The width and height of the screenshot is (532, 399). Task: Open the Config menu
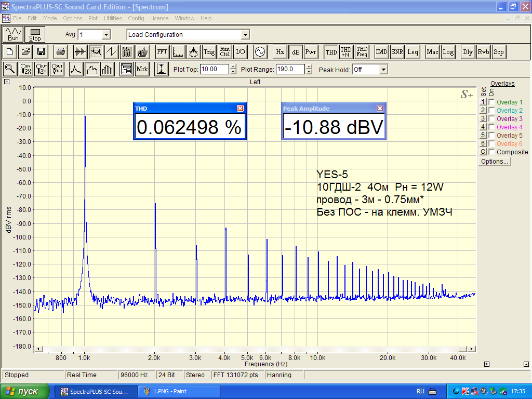[x=136, y=18]
